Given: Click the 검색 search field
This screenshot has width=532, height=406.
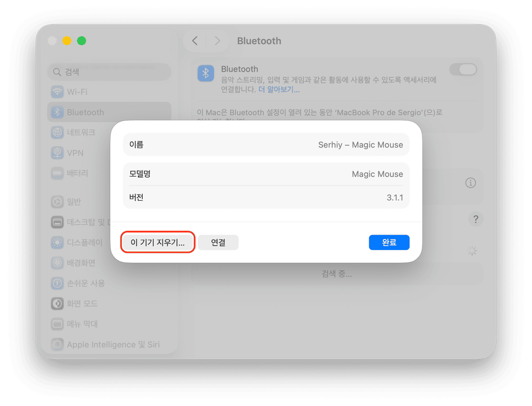Looking at the screenshot, I should pyautogui.click(x=109, y=72).
